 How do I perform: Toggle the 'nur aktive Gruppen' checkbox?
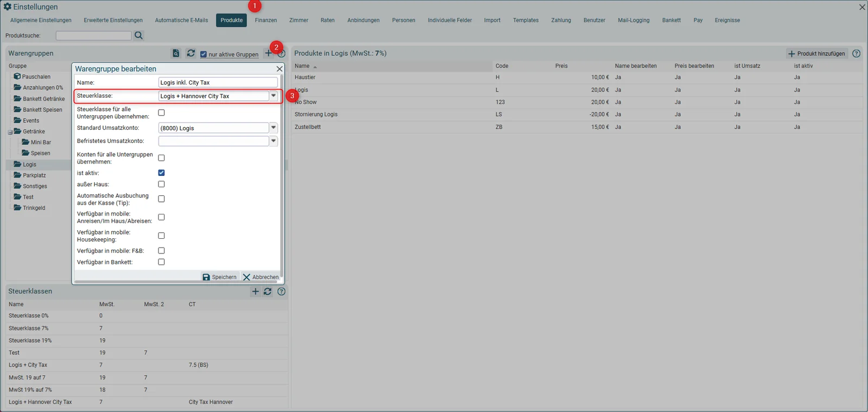point(203,54)
